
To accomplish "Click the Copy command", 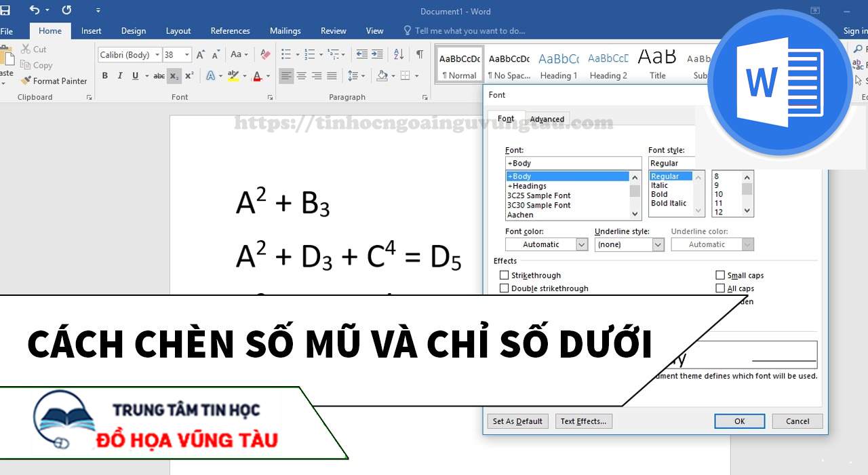I will 36,65.
